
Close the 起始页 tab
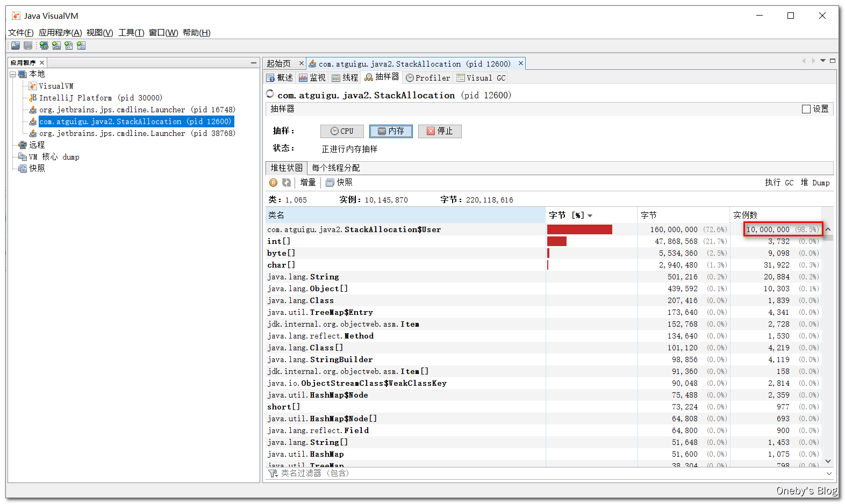coord(302,63)
